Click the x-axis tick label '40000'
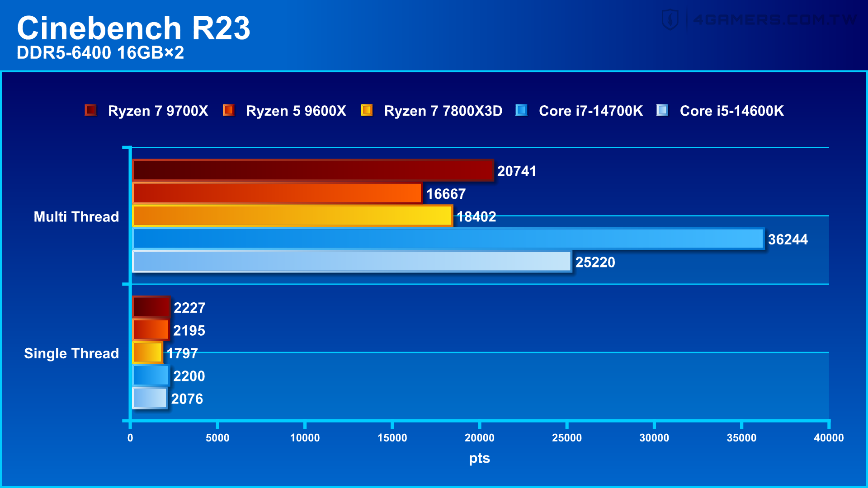 tap(829, 438)
